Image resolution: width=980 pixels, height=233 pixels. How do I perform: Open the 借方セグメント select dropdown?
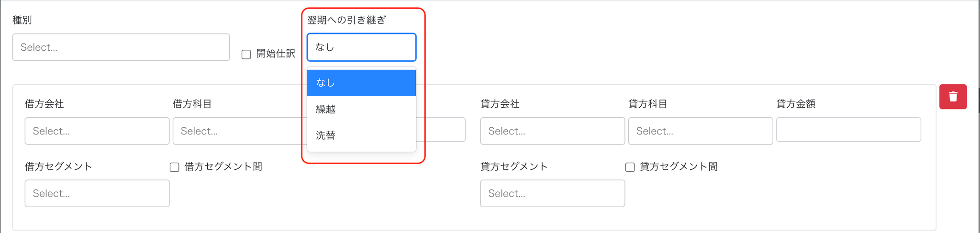point(97,193)
